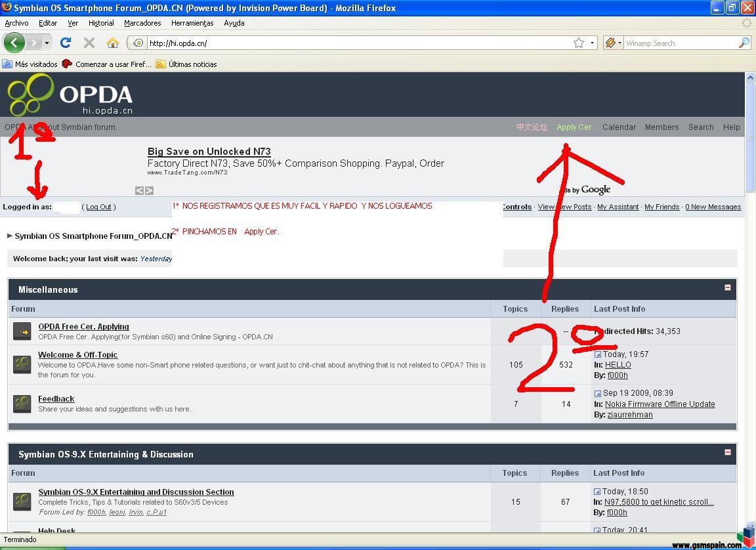Open OPDA Free Cer. Applying forum
Viewport: 756px width, 550px height.
(x=83, y=327)
